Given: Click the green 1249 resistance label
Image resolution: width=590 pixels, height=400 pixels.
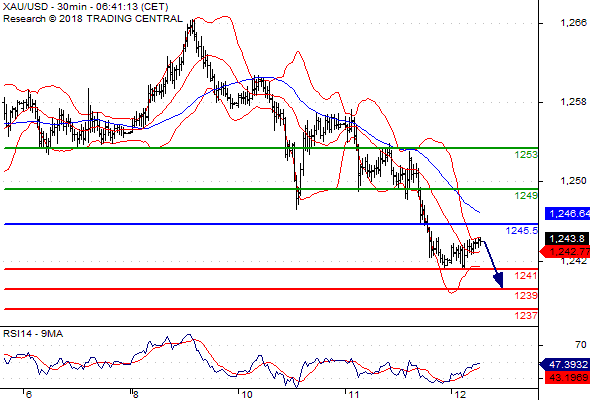Looking at the screenshot, I should tap(526, 196).
